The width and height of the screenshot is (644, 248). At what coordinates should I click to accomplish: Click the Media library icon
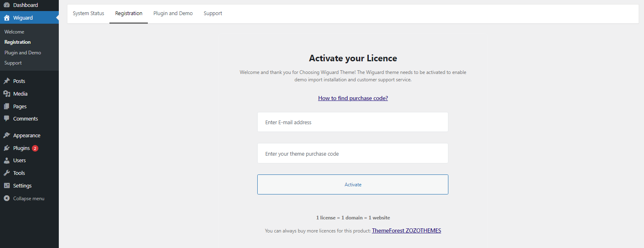point(7,94)
